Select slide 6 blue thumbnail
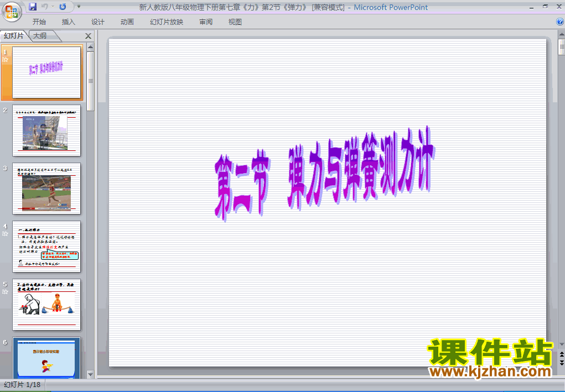Viewport: 565px width, 392px height. pyautogui.click(x=46, y=358)
